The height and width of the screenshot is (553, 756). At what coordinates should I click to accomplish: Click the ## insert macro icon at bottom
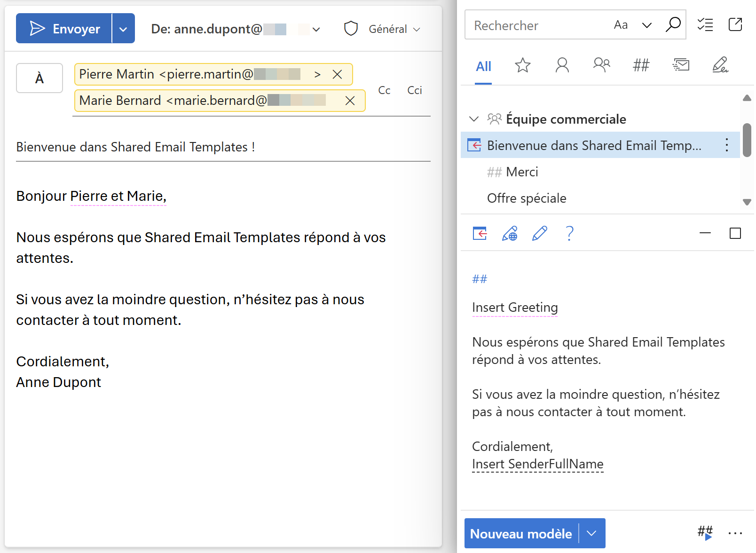pos(705,533)
